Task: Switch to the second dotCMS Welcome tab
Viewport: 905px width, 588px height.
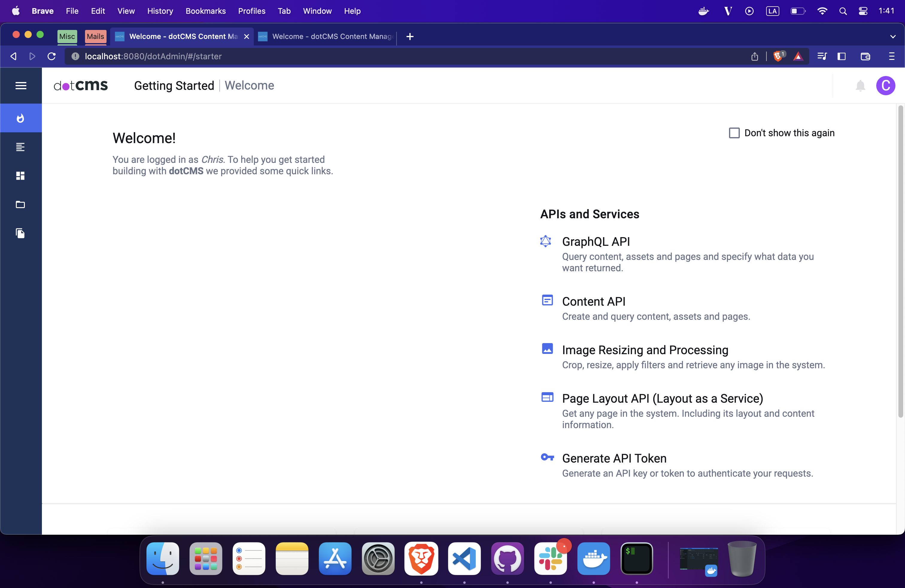Action: pos(325,37)
